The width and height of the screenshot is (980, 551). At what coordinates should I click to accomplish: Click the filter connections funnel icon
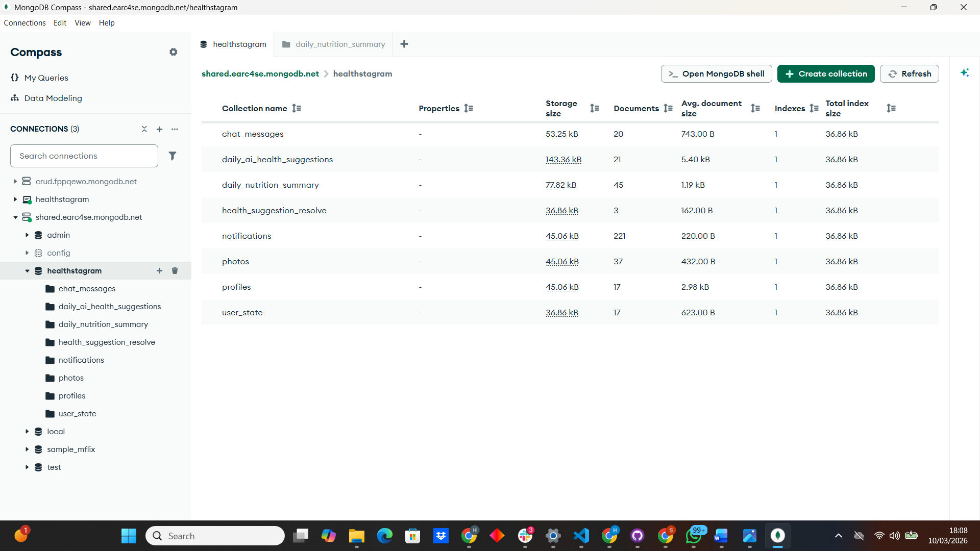173,156
